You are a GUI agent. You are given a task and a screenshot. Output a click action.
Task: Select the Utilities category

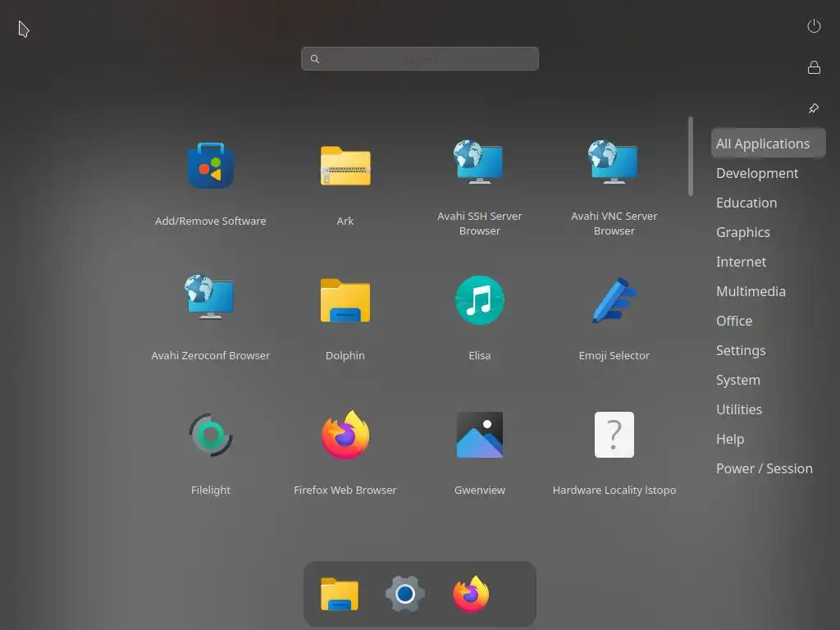739,409
